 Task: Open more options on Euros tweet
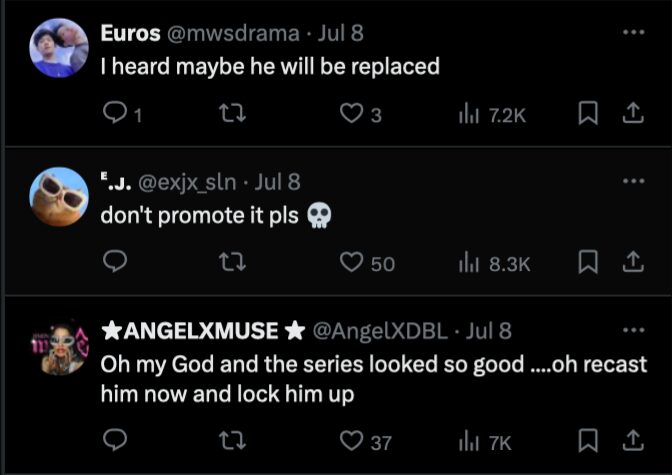click(x=633, y=33)
